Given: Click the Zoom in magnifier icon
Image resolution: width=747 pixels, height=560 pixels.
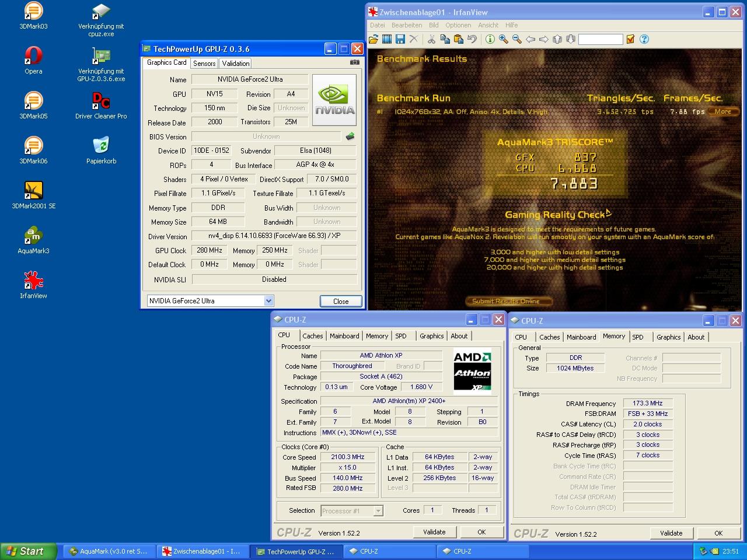Looking at the screenshot, I should [503, 39].
